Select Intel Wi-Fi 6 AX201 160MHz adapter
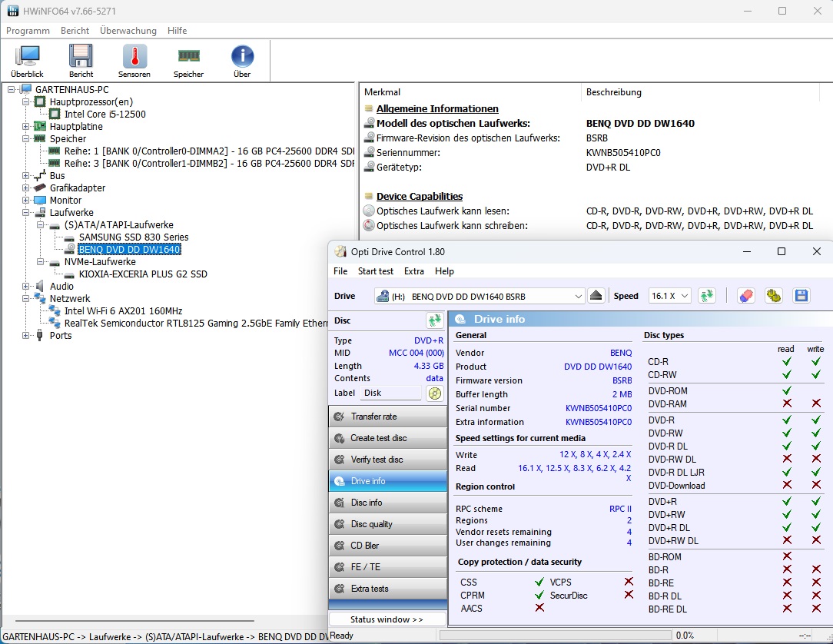Viewport: 833px width, 644px height. coord(123,310)
